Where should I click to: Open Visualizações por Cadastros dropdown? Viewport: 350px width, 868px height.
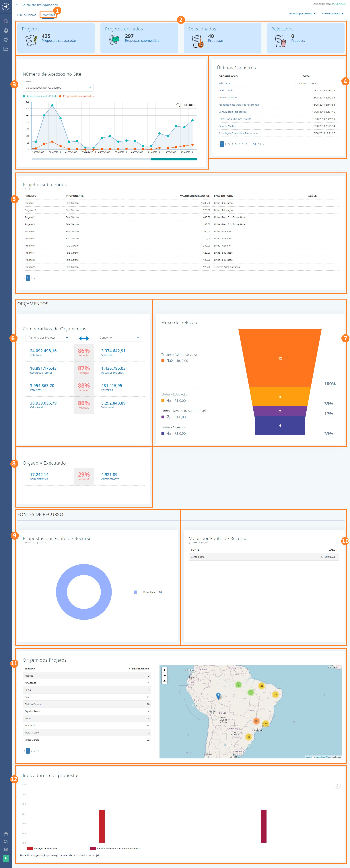[58, 88]
